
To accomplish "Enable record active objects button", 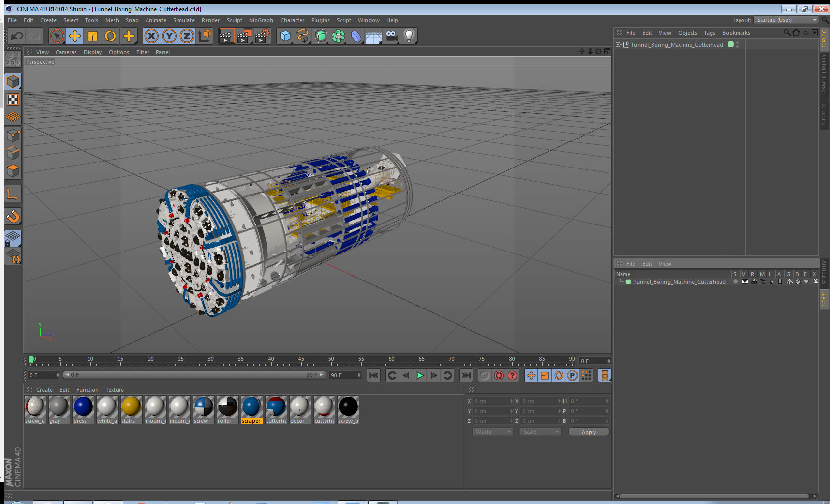I will [485, 376].
